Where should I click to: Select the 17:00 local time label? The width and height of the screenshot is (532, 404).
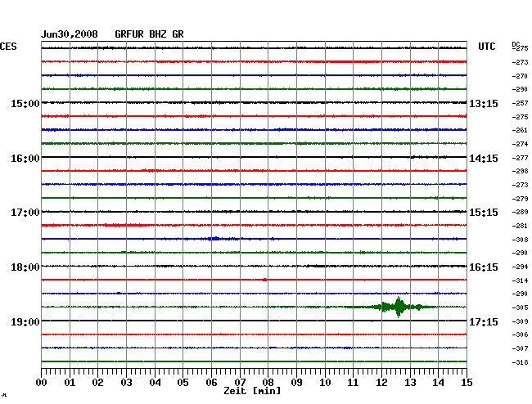[x=25, y=213]
